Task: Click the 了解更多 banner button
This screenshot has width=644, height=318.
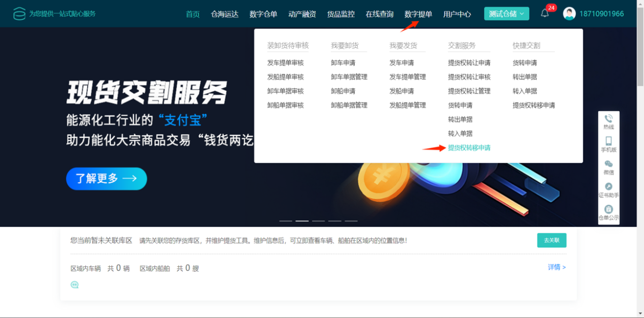Action: (107, 179)
